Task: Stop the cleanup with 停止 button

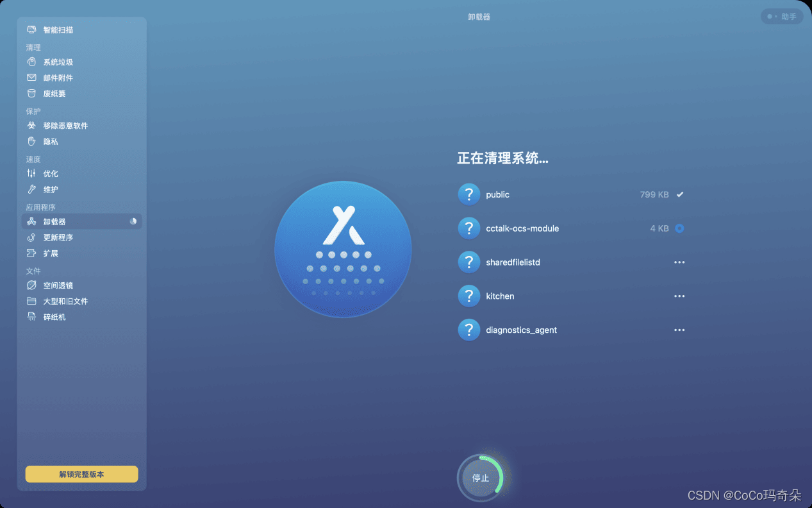Action: tap(481, 478)
